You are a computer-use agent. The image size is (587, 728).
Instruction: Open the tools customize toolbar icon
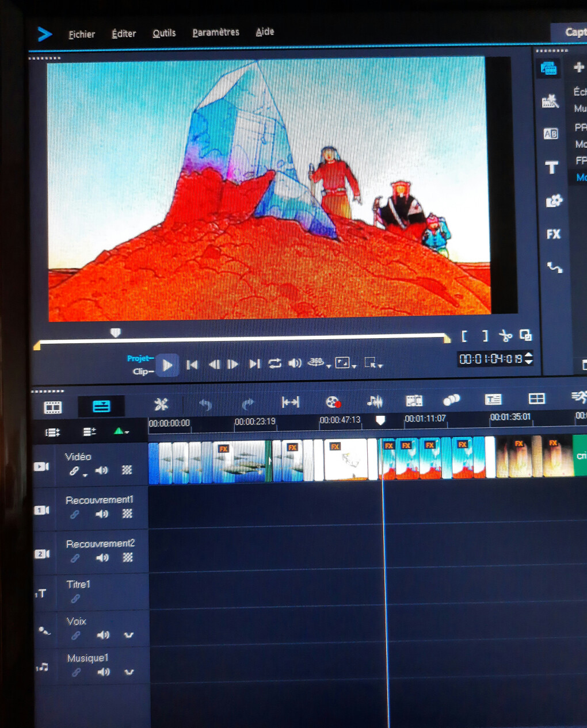161,404
